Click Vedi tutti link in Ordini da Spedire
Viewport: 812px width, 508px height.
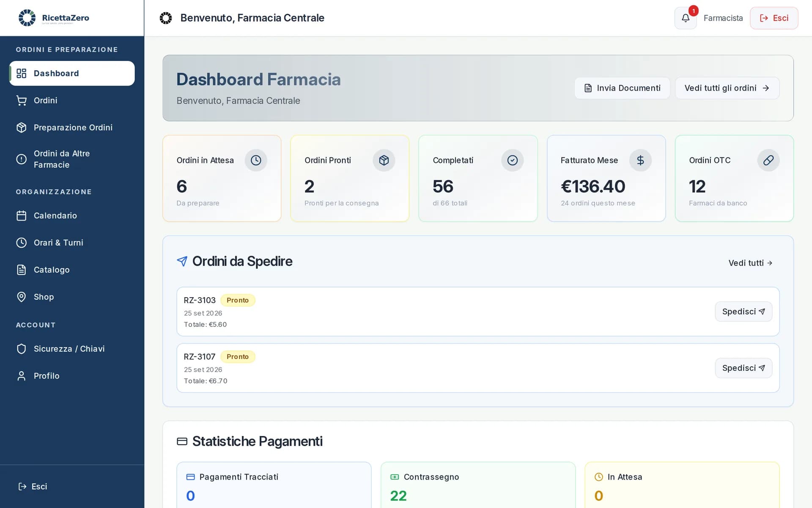click(750, 263)
